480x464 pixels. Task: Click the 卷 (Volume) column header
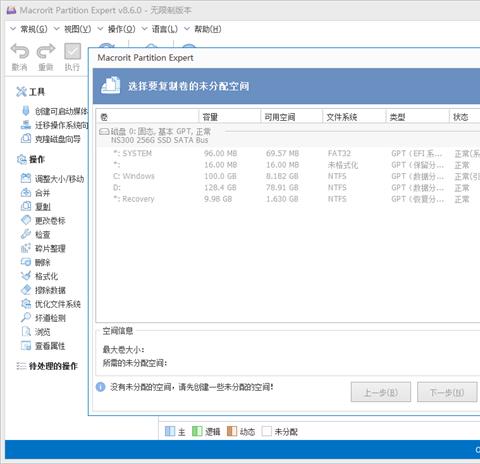[148, 117]
